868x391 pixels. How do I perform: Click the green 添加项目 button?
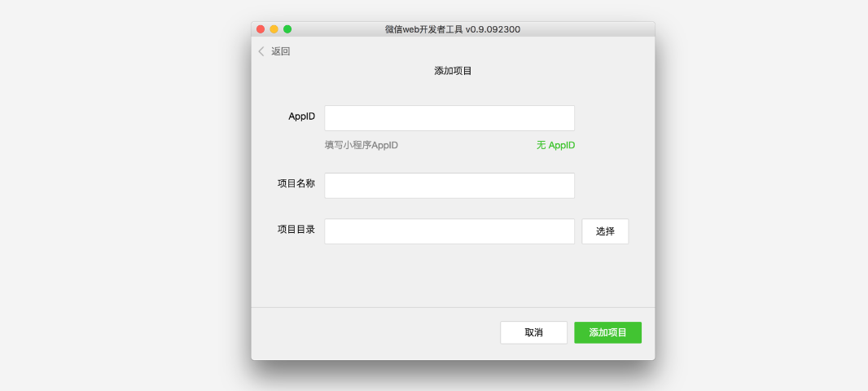coord(607,332)
